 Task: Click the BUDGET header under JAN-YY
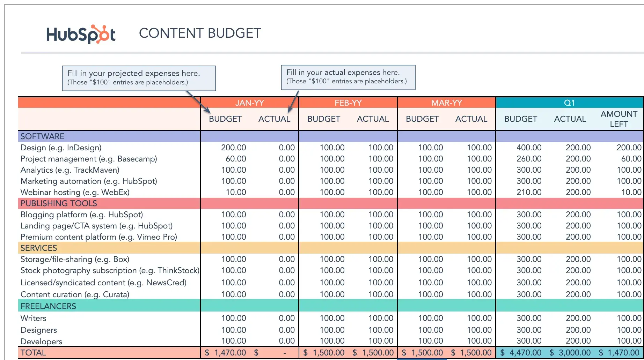(x=225, y=119)
